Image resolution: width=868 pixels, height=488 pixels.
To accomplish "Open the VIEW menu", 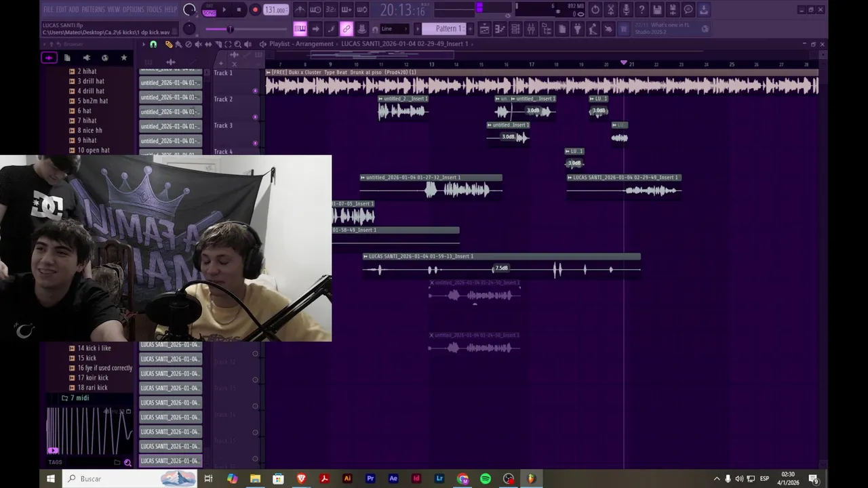I will (113, 9).
